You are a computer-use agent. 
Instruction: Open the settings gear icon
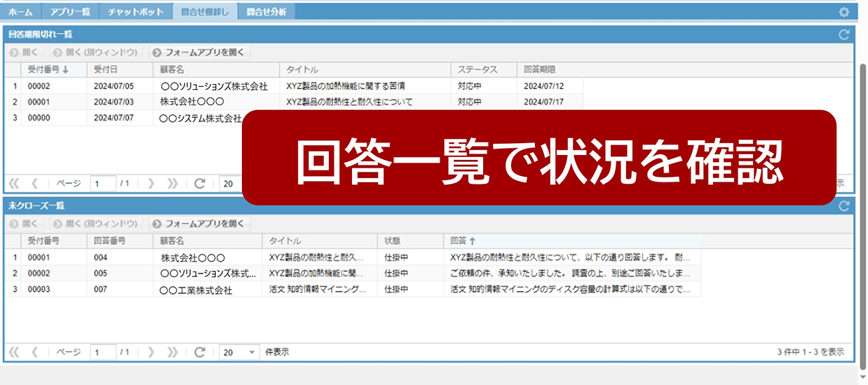click(844, 12)
